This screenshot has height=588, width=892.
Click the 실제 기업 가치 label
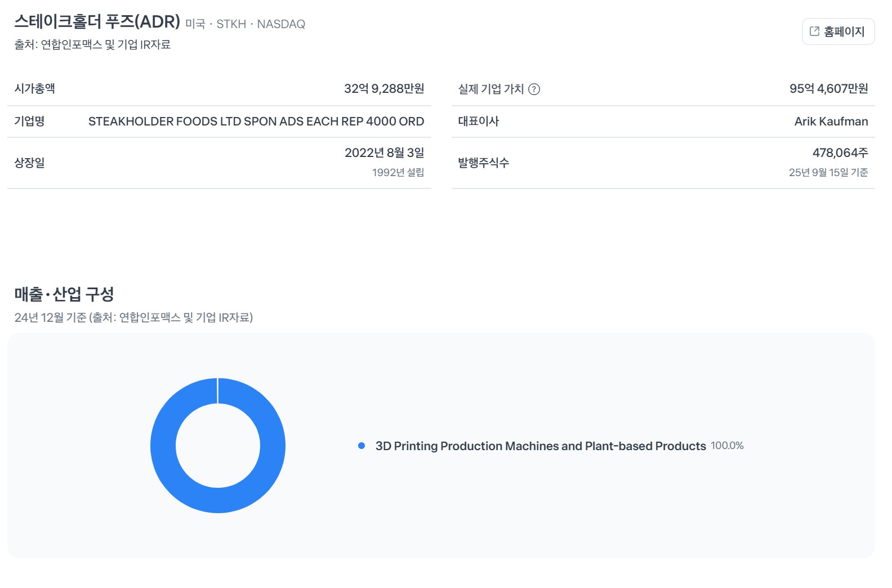click(491, 89)
